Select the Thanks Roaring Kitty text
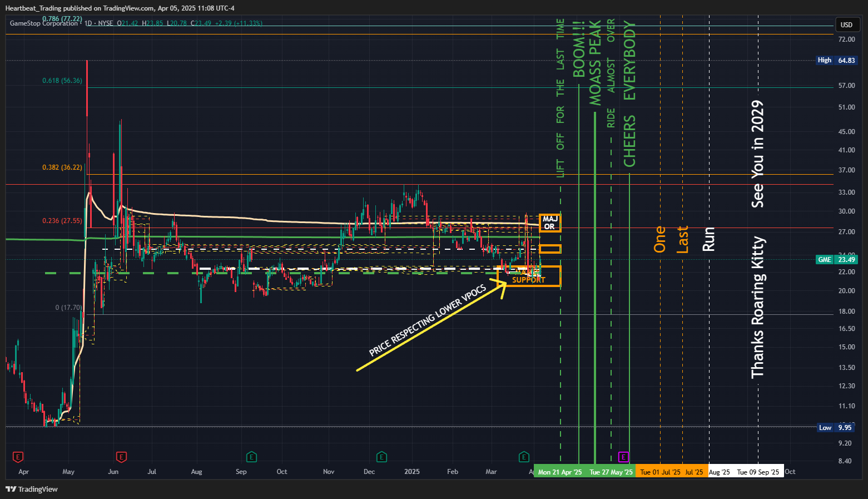Image resolution: width=868 pixels, height=499 pixels. pyautogui.click(x=757, y=308)
